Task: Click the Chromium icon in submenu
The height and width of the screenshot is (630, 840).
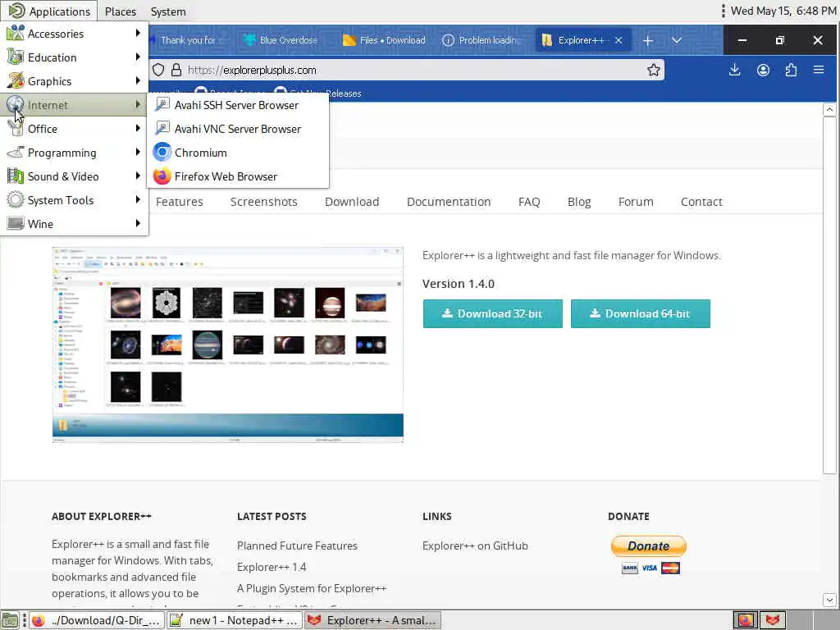Action: [x=162, y=152]
